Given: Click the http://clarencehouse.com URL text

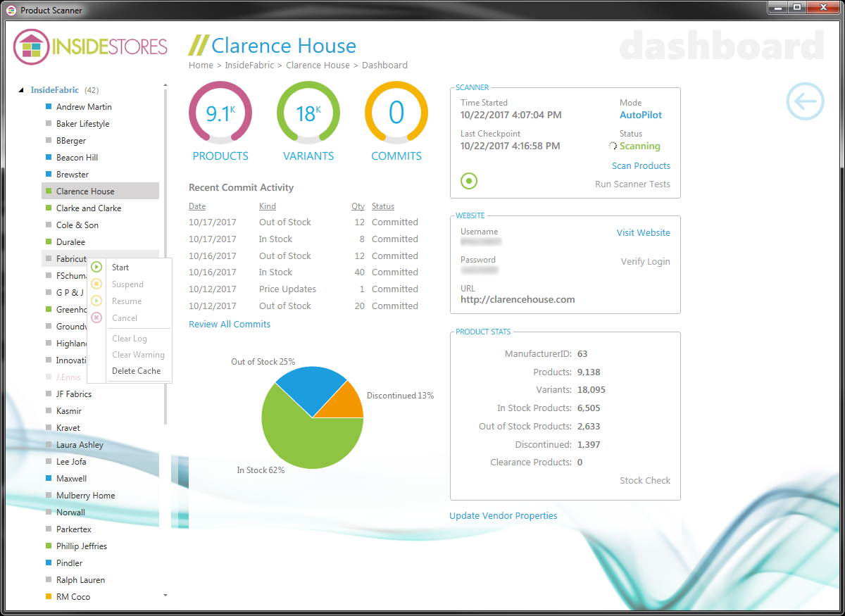Looking at the screenshot, I should 518,300.
